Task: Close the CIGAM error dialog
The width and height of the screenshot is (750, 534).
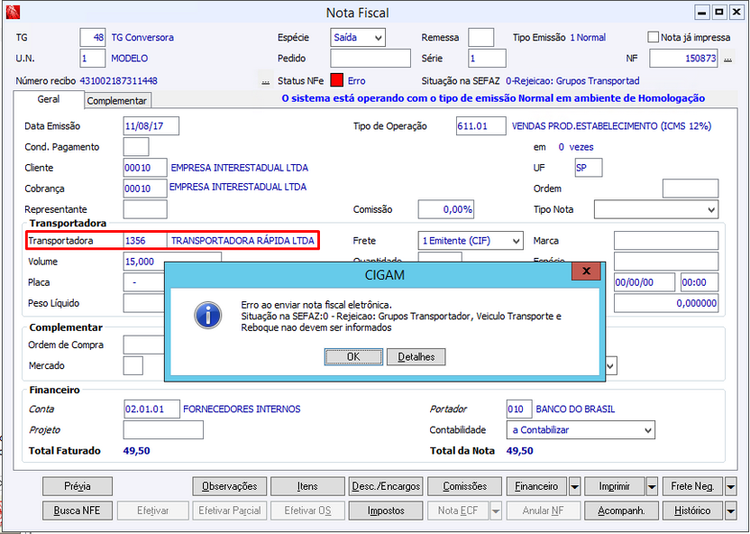Action: [586, 271]
